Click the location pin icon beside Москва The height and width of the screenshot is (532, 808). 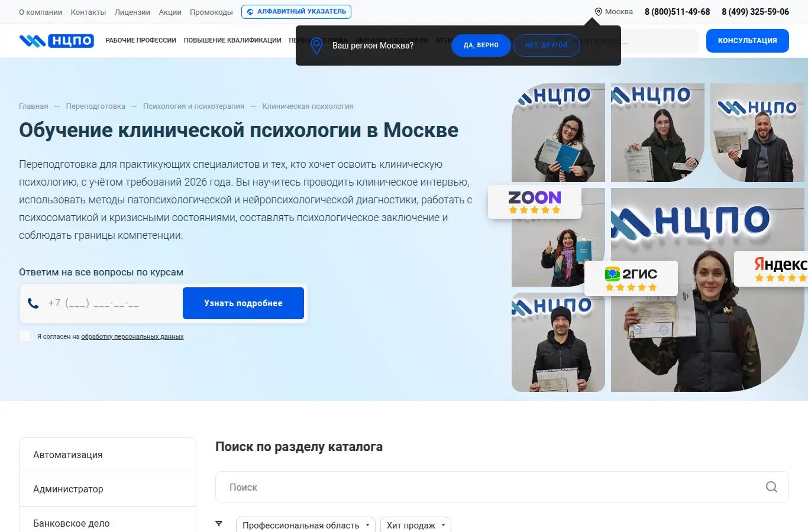click(598, 12)
